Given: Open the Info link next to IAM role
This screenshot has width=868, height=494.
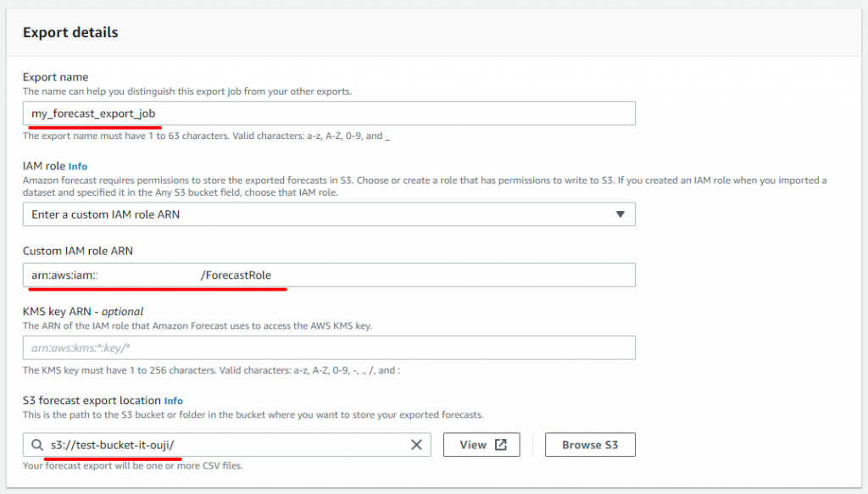Looking at the screenshot, I should (78, 167).
